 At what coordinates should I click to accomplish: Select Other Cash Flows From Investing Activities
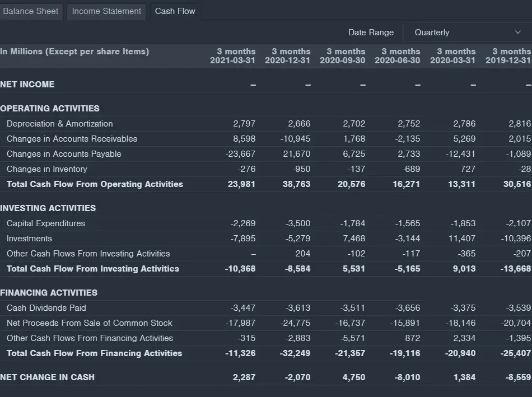point(88,254)
